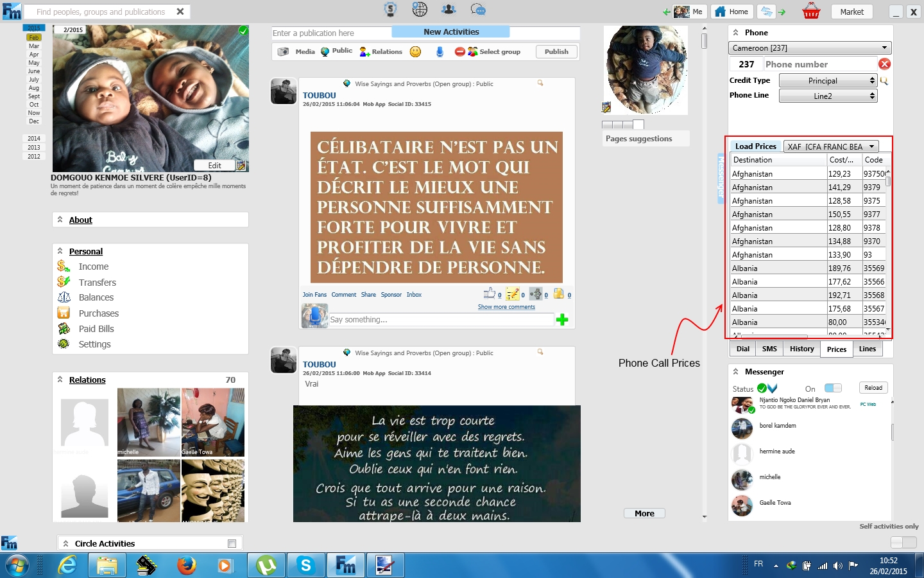Click the share arrows icon on first post
The width and height of the screenshot is (924, 578).
click(x=536, y=293)
